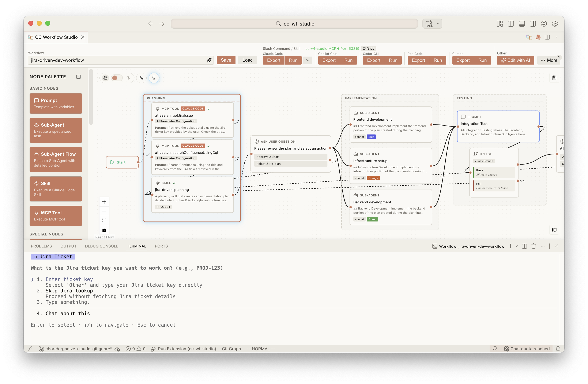Switch to the DEBUG CONSOLE tab

click(102, 246)
